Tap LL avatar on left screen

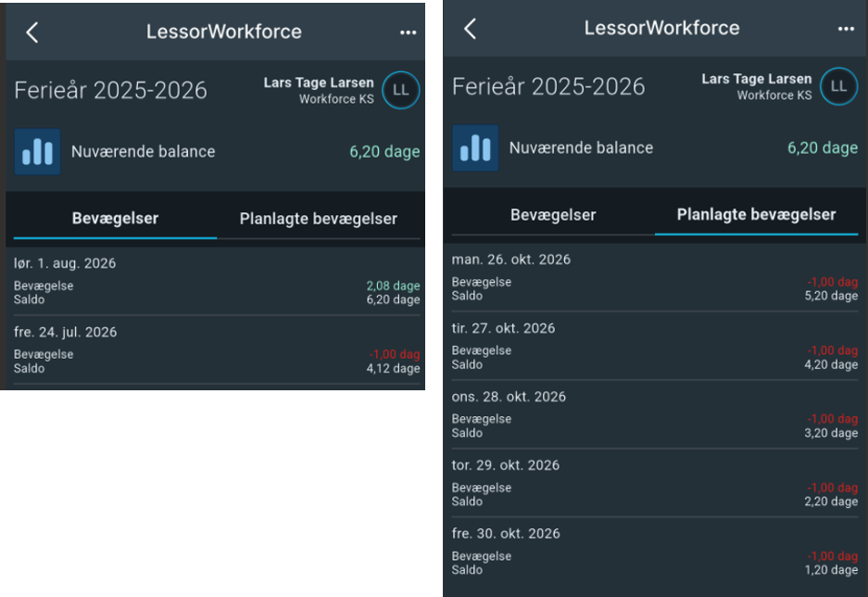tap(401, 90)
